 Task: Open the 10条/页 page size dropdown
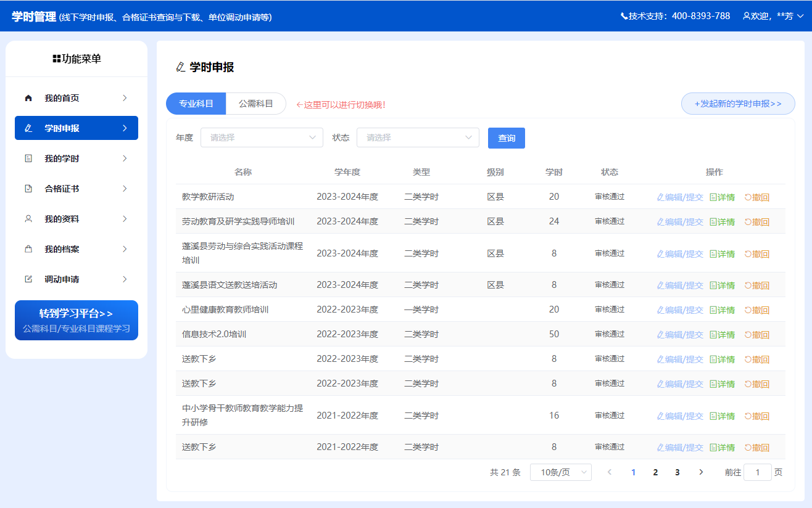coord(561,472)
